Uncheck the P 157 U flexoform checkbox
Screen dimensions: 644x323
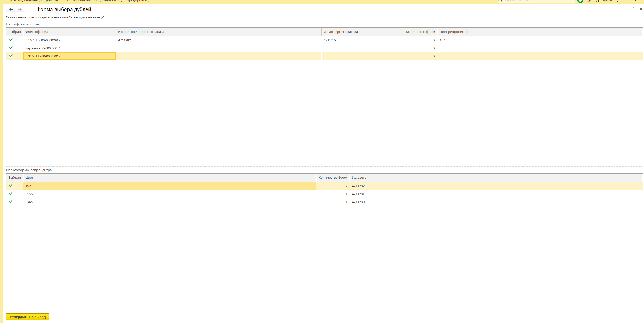(11, 40)
